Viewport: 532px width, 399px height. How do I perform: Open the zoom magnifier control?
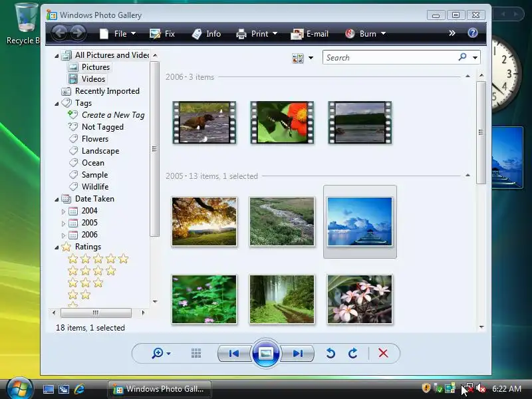161,353
